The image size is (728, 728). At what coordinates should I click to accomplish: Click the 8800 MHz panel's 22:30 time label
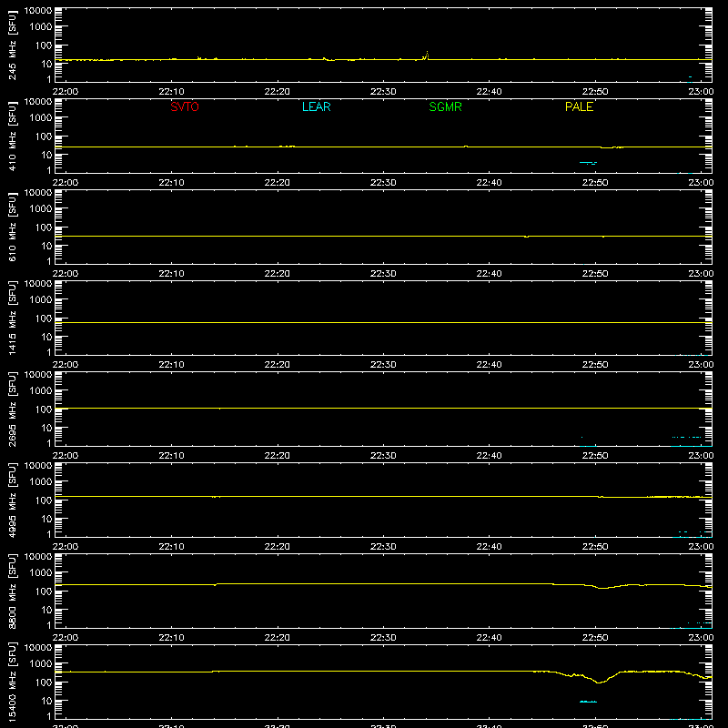pyautogui.click(x=383, y=638)
